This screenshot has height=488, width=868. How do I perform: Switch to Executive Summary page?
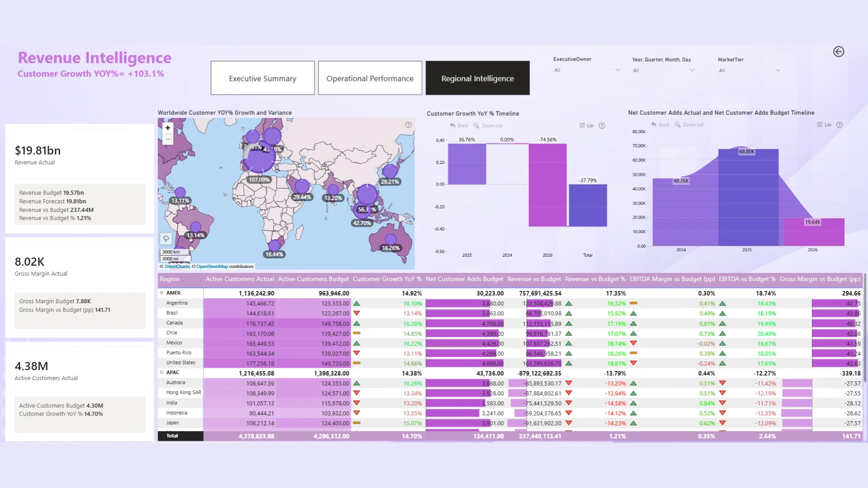[262, 78]
